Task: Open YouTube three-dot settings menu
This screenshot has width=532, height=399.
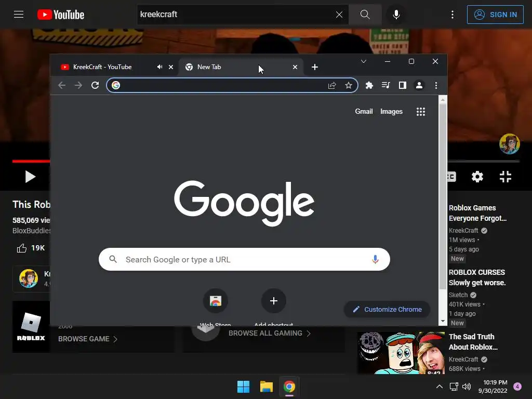Action: pyautogui.click(x=453, y=15)
